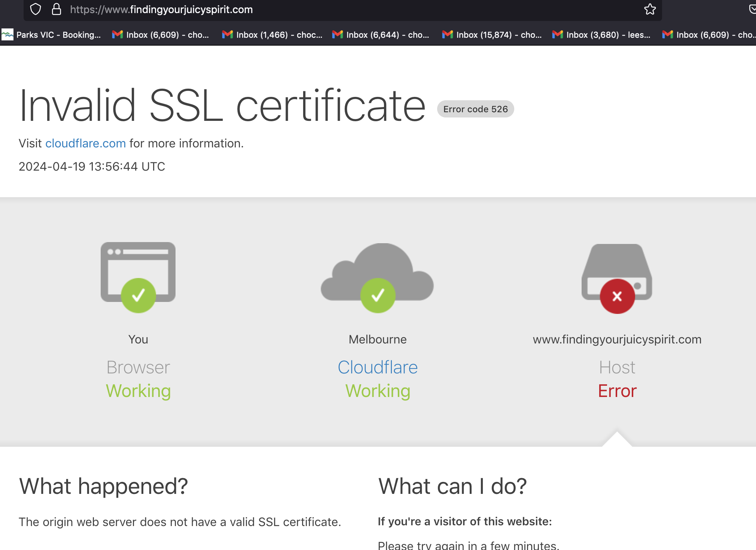Click the 'What happened?' heading
Screen dimensions: 756x550
click(x=103, y=486)
